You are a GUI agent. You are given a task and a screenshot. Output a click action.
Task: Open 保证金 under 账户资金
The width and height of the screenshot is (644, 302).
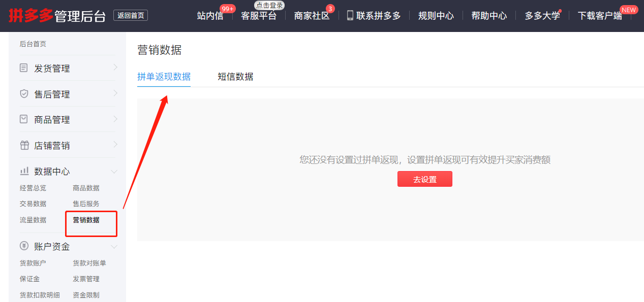click(29, 279)
